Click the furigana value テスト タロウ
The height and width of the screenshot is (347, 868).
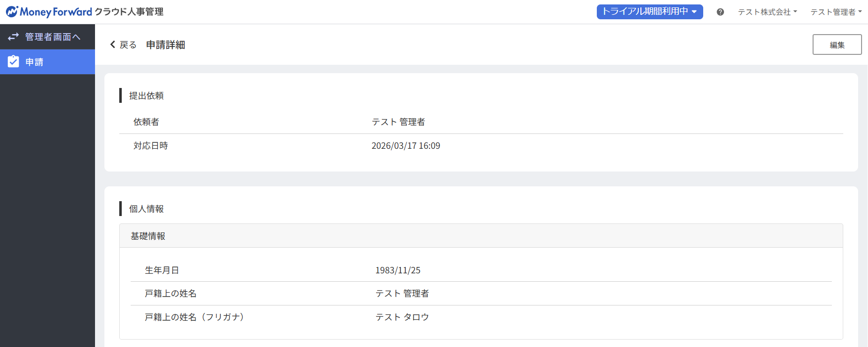pos(402,317)
